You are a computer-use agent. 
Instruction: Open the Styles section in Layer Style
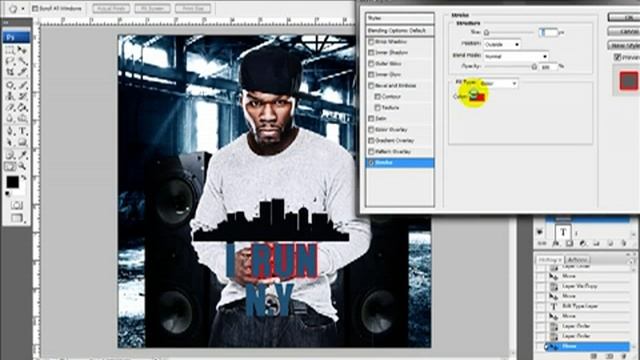[400, 18]
